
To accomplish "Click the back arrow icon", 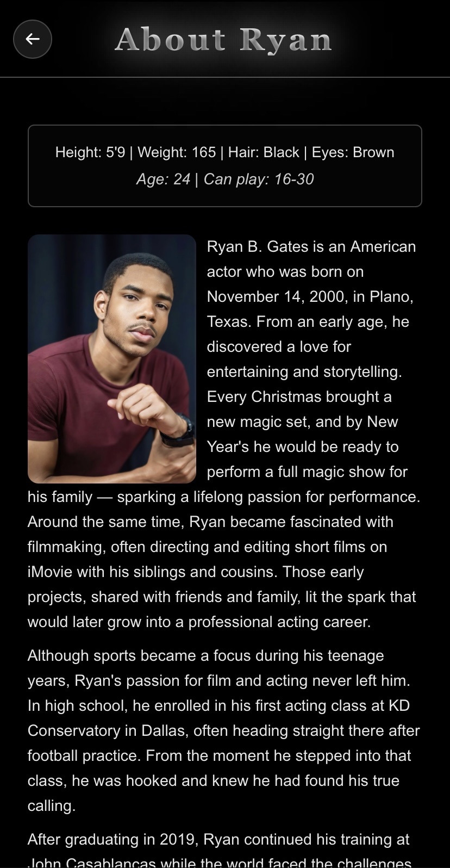I will pyautogui.click(x=32, y=39).
